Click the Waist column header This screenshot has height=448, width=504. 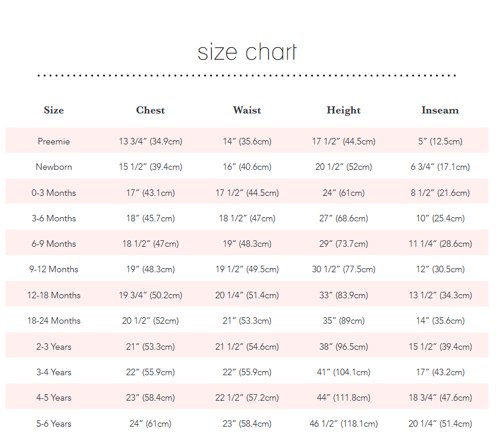coord(247,110)
